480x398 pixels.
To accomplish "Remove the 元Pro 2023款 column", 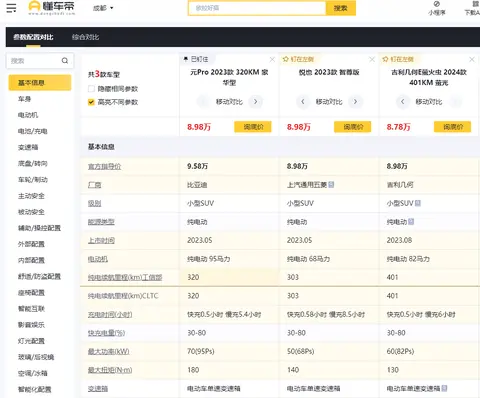I will click(x=272, y=60).
